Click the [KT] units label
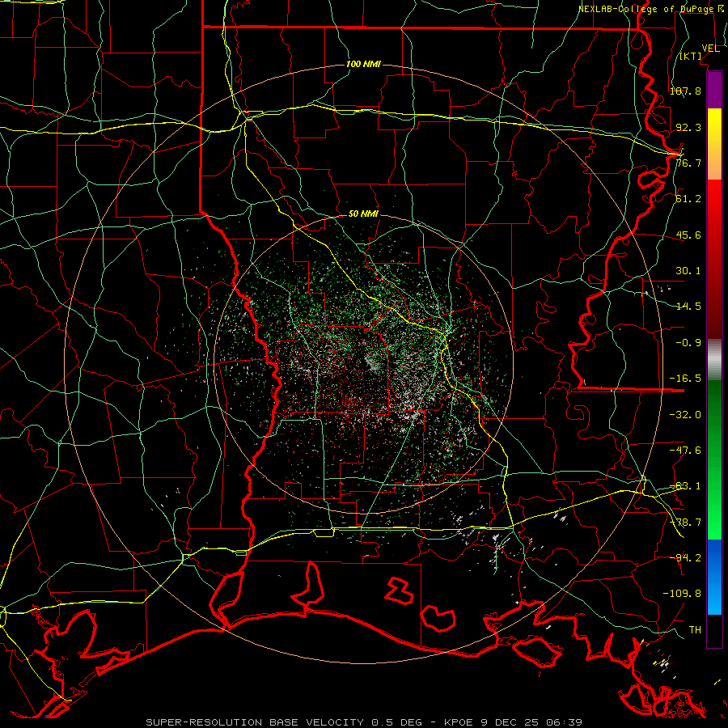Viewport: 728px width, 728px height. [x=691, y=56]
